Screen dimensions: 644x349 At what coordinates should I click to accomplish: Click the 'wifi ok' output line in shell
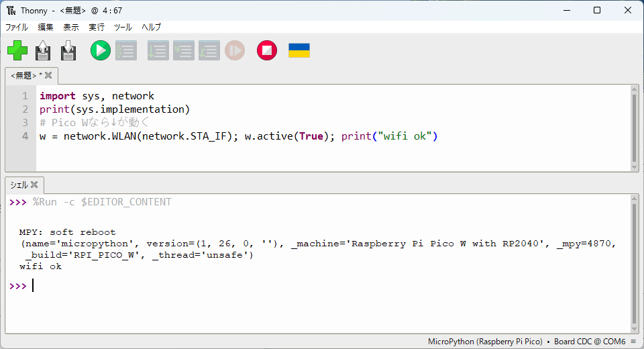[41, 266]
